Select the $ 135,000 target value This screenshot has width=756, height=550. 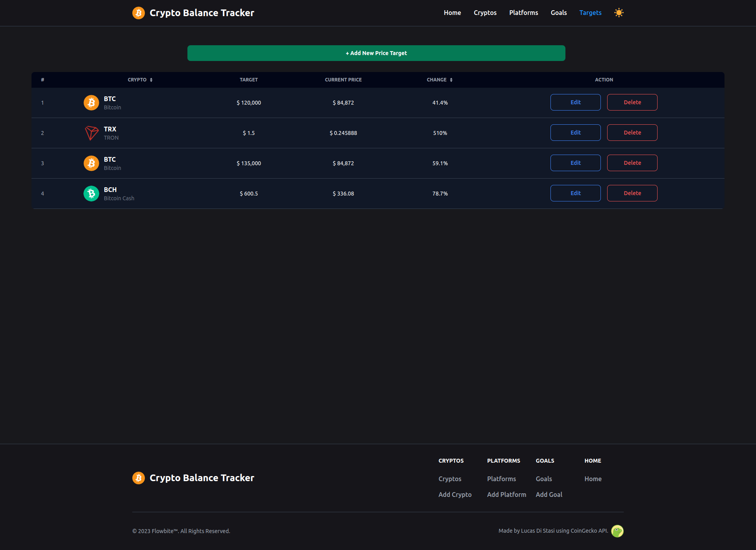(249, 163)
